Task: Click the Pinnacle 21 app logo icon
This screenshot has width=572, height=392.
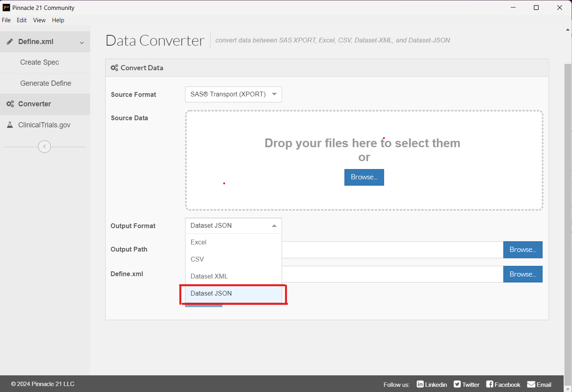Action: point(6,8)
